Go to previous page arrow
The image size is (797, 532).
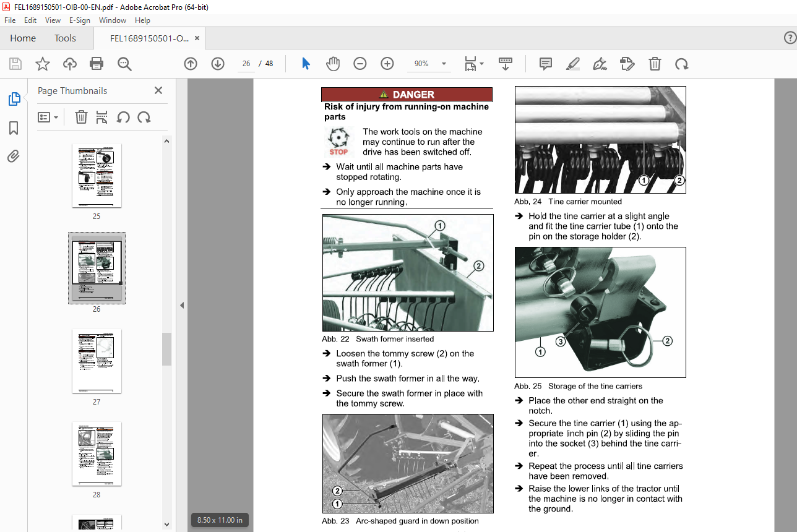(x=191, y=64)
